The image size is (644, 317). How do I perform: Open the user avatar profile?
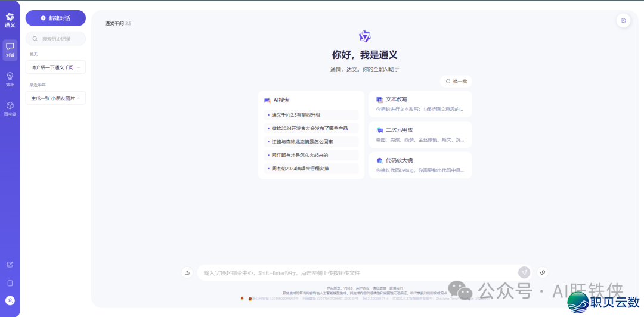(10, 300)
